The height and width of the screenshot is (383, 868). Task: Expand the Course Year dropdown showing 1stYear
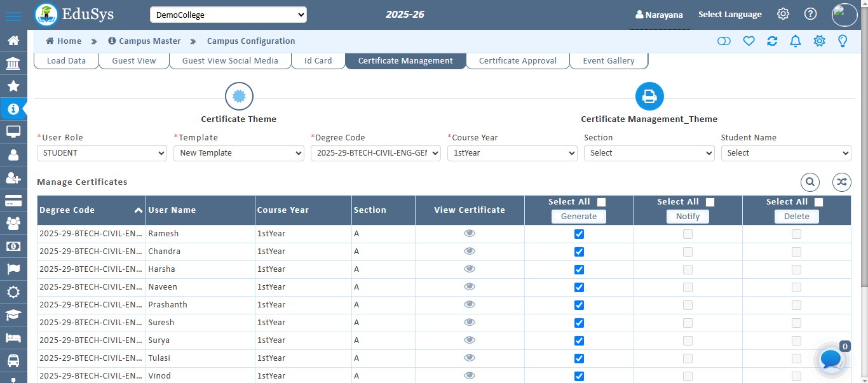click(512, 153)
